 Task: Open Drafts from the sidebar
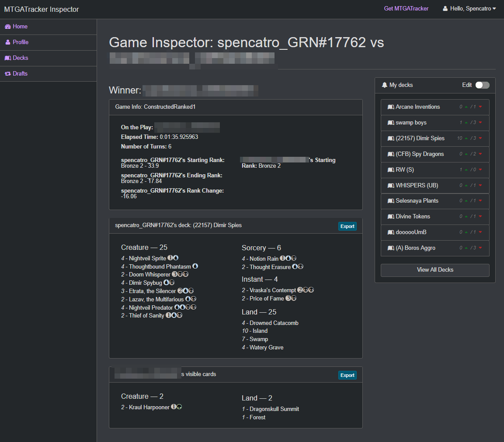48,74
